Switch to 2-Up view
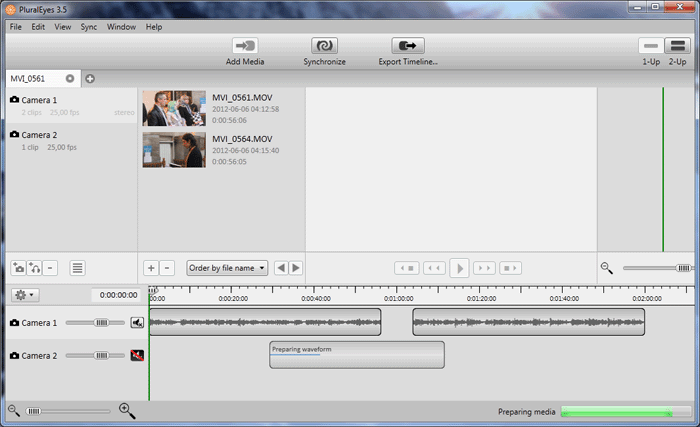The image size is (700, 427). tap(677, 46)
